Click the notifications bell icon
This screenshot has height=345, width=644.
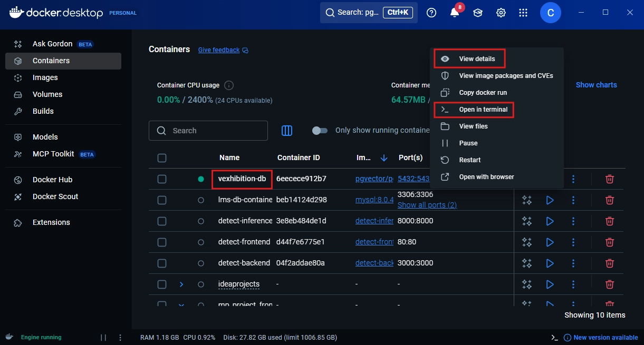click(455, 13)
